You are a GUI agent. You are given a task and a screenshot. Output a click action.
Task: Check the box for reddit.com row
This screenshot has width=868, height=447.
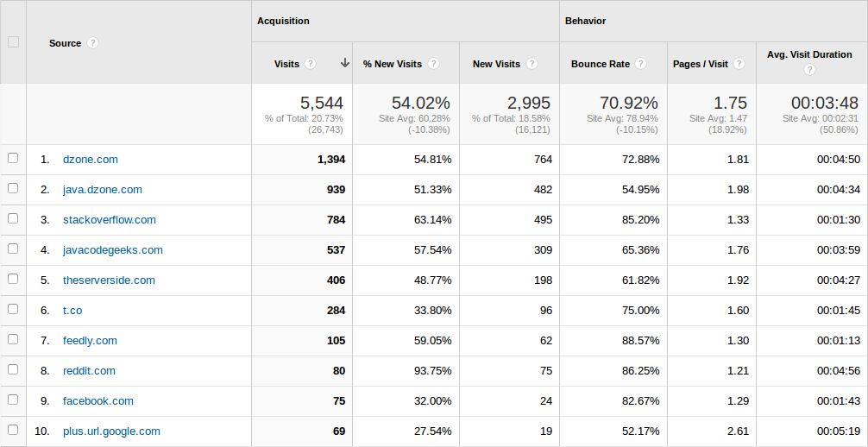click(x=13, y=369)
